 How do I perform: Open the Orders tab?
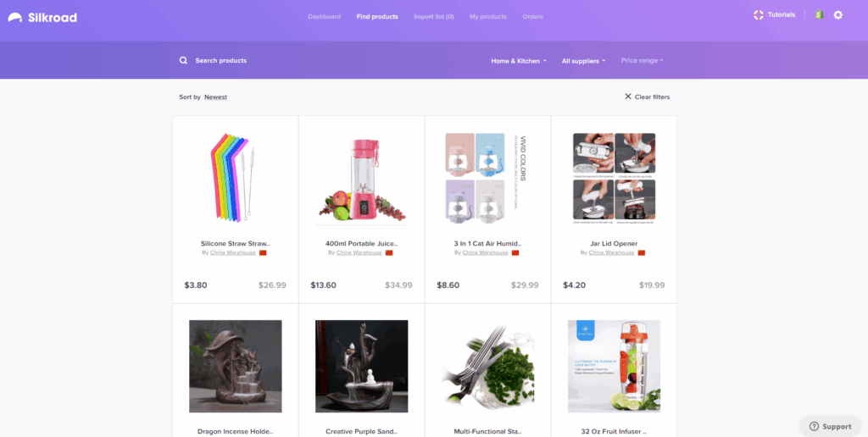pos(533,17)
